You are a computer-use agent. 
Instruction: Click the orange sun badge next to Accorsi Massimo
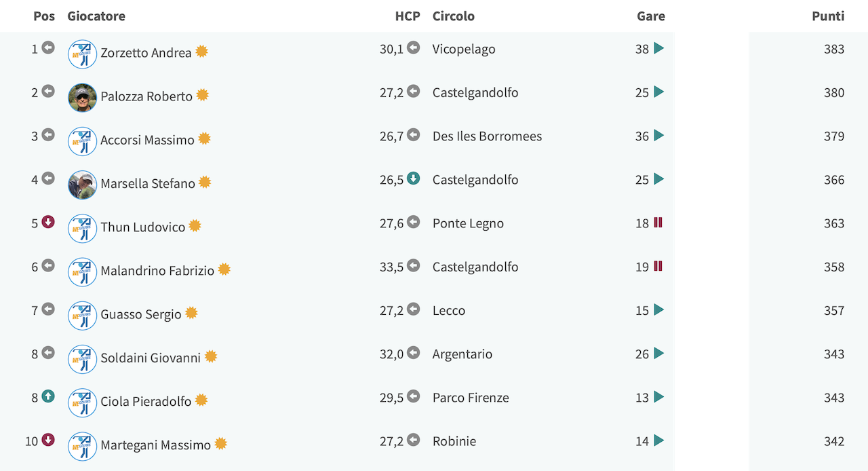click(x=204, y=138)
